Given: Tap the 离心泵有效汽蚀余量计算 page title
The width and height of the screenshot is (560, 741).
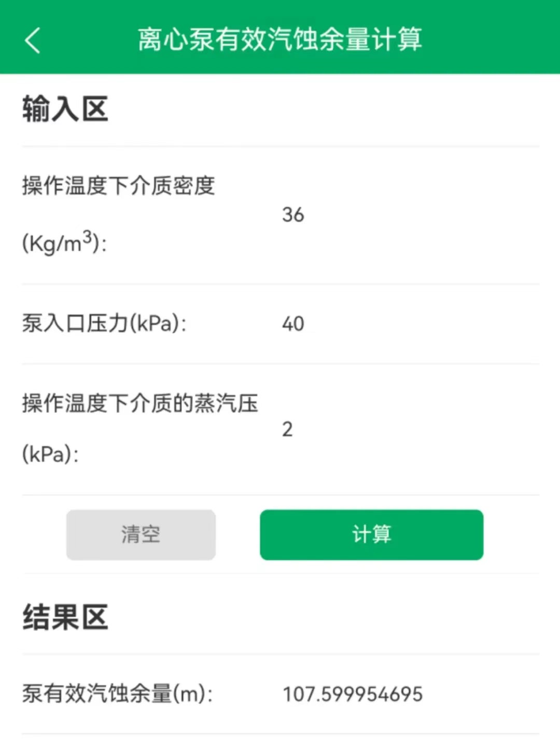Looking at the screenshot, I should (280, 39).
